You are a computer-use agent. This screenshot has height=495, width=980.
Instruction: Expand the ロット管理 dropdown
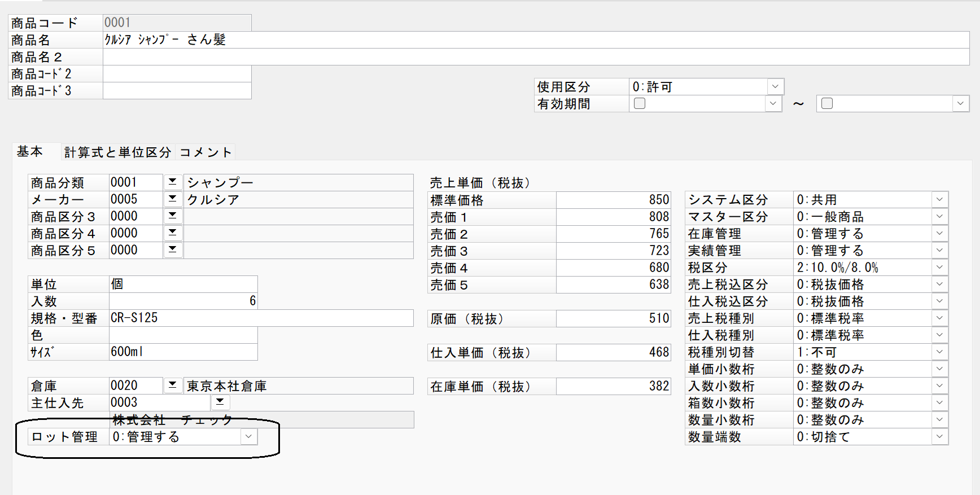(248, 436)
